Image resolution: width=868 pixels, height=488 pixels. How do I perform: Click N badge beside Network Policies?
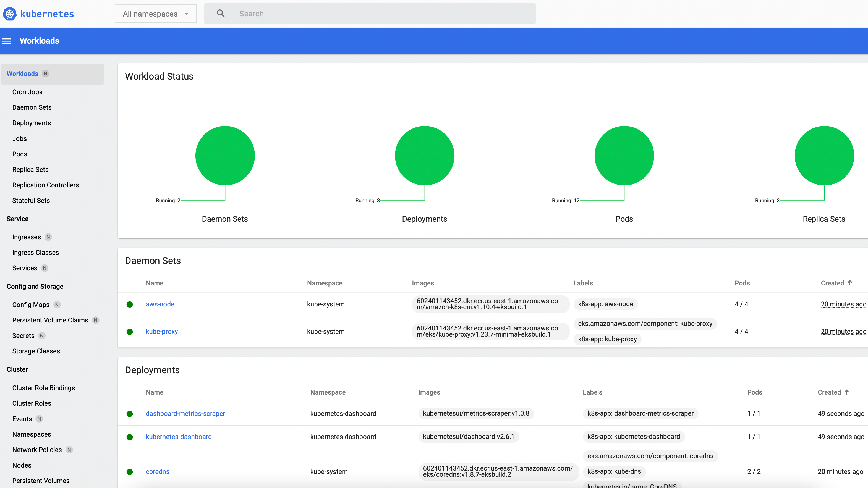pos(69,450)
